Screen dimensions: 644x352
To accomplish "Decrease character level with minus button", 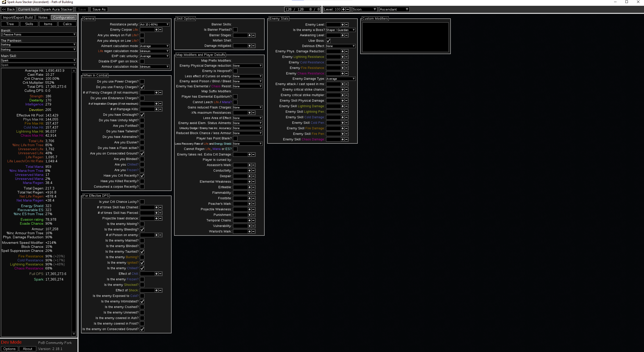I will click(348, 9).
